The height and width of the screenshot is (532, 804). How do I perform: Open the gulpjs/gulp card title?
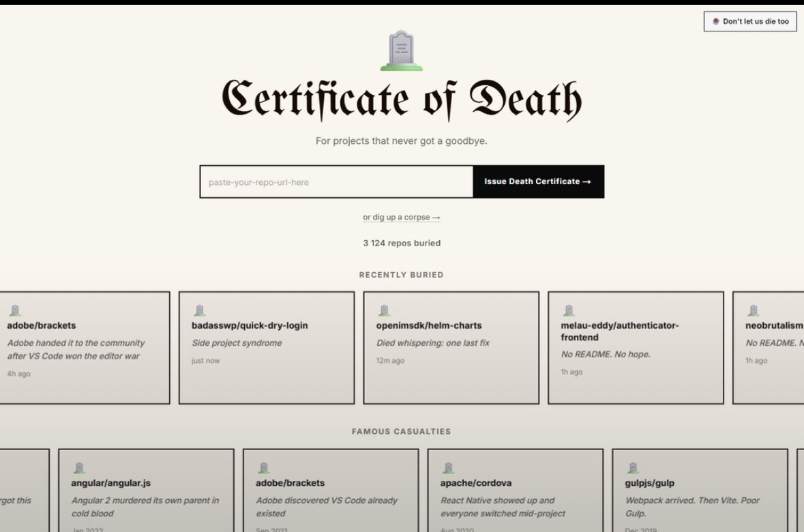point(650,483)
